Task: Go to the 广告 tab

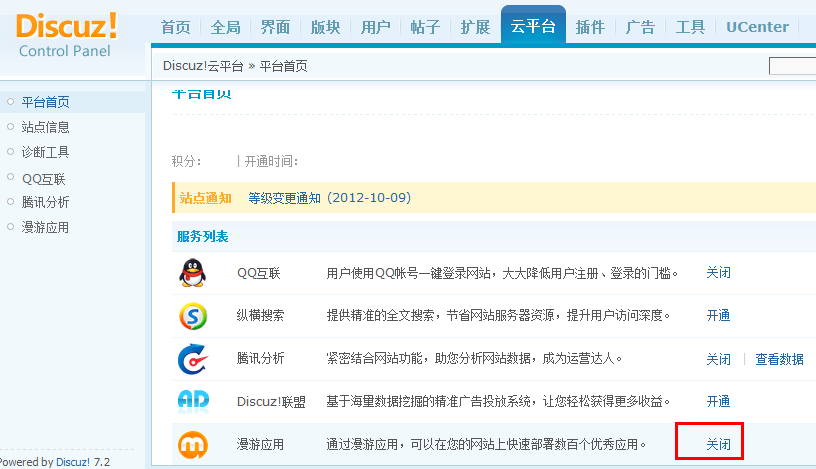Action: coord(640,27)
